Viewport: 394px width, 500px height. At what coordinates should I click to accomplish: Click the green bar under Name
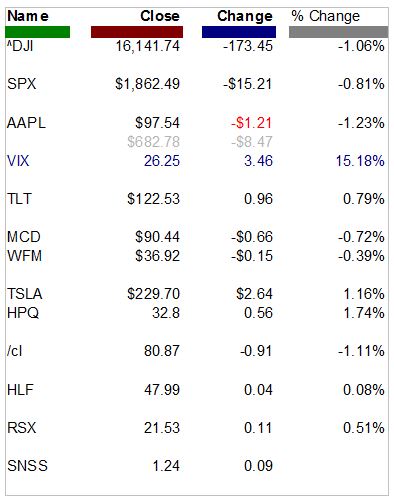pos(38,32)
